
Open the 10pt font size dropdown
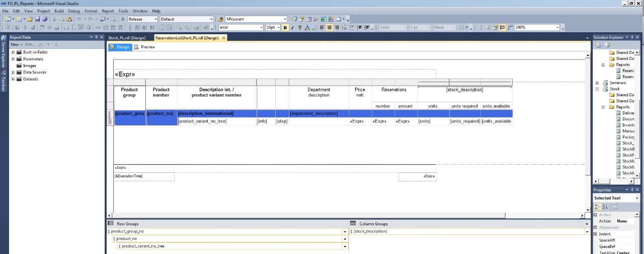coord(279,28)
